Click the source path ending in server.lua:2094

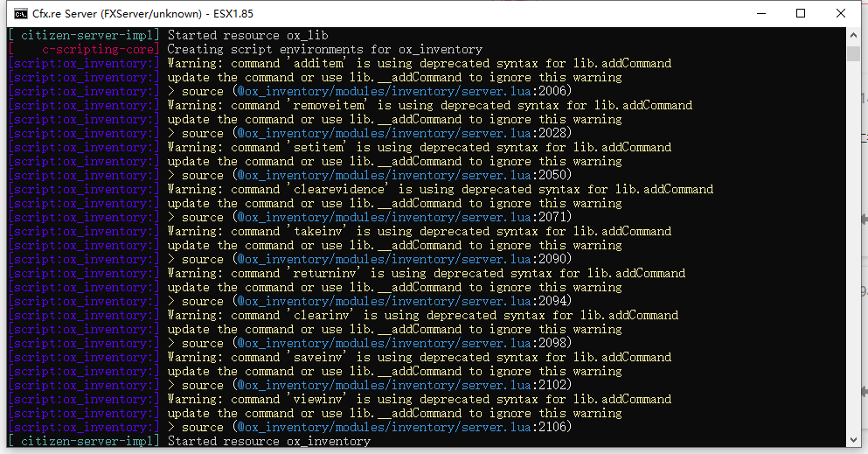click(x=402, y=302)
